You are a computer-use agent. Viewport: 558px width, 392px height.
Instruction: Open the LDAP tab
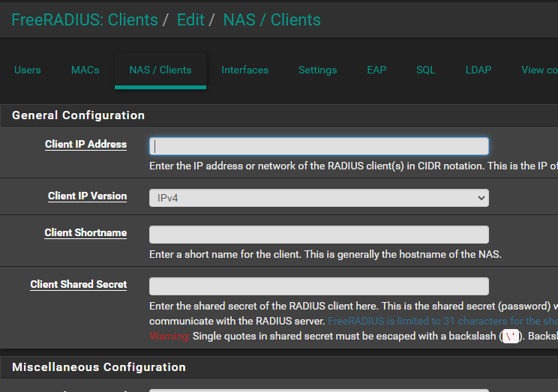click(478, 70)
